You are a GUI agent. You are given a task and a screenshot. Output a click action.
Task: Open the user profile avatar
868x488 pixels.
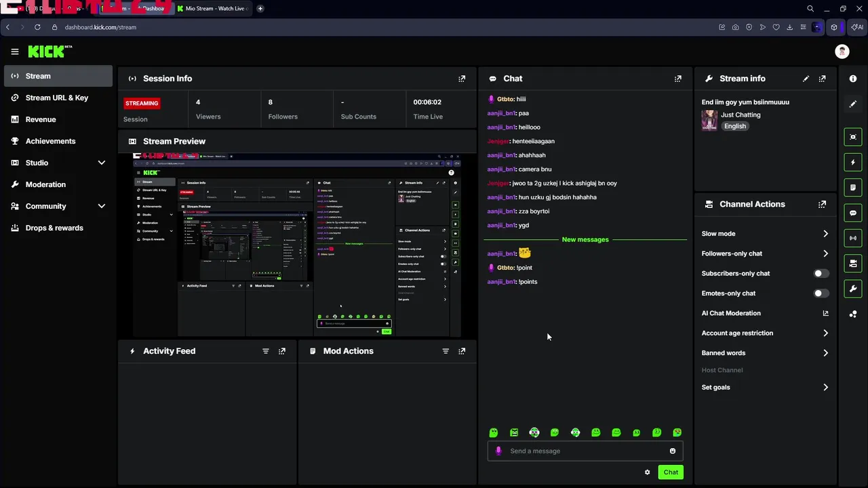842,52
